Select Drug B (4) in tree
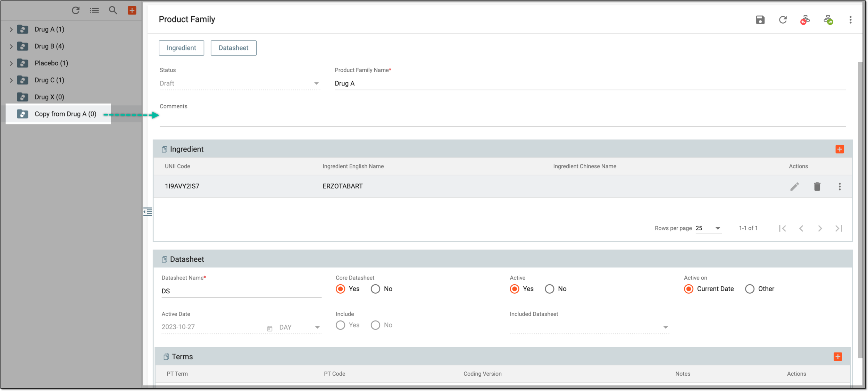Screen dimensions: 868x391 (x=49, y=47)
